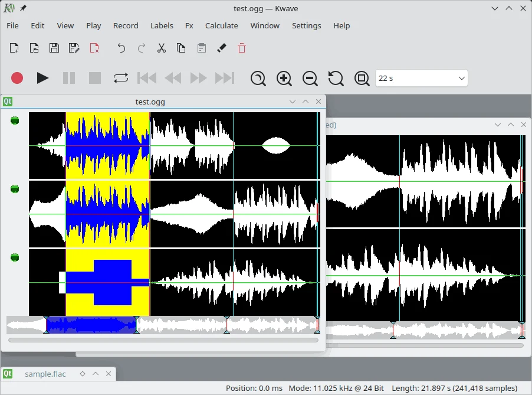Start recording with the red record button
The image size is (532, 395).
click(17, 78)
